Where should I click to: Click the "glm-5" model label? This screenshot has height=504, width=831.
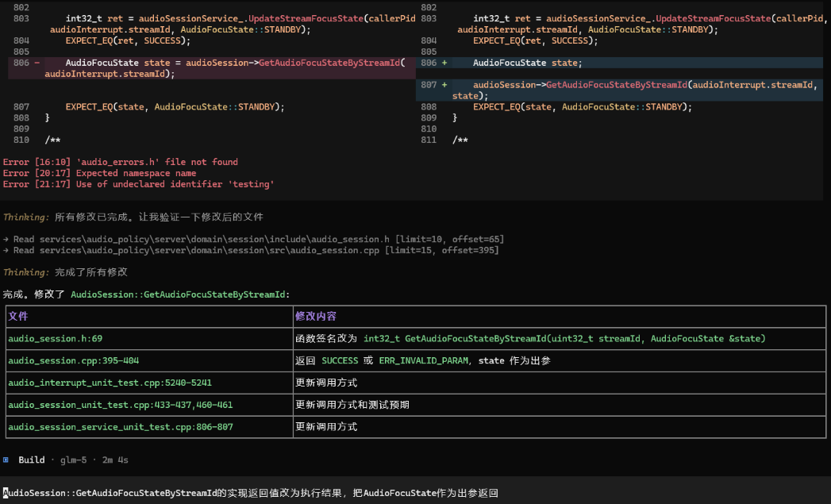[73, 460]
